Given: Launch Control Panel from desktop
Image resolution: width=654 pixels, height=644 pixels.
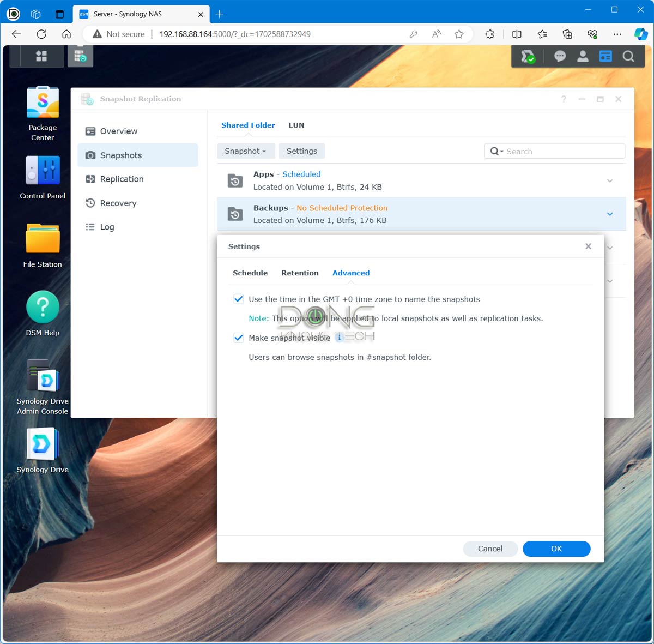Looking at the screenshot, I should [x=43, y=171].
